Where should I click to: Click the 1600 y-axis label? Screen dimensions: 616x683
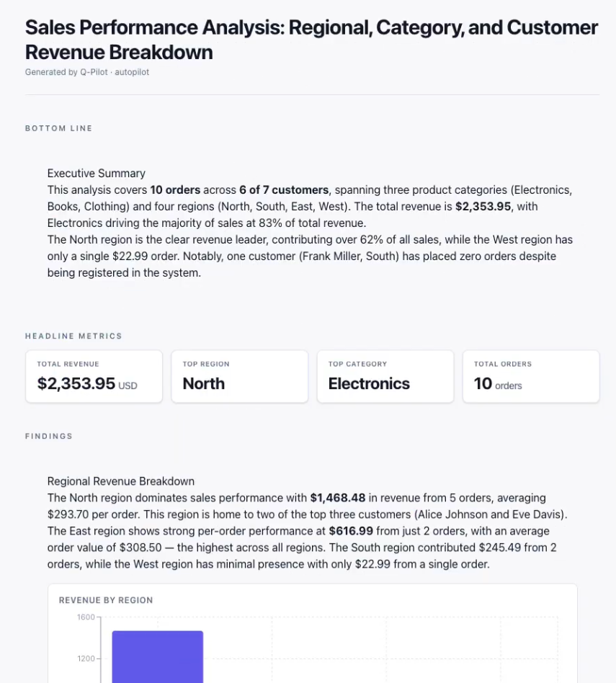pyautogui.click(x=86, y=617)
